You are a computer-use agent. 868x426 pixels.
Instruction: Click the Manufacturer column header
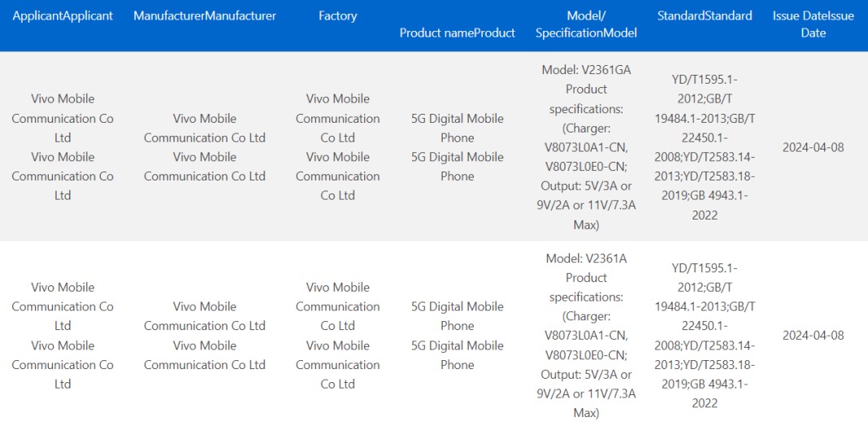(204, 16)
